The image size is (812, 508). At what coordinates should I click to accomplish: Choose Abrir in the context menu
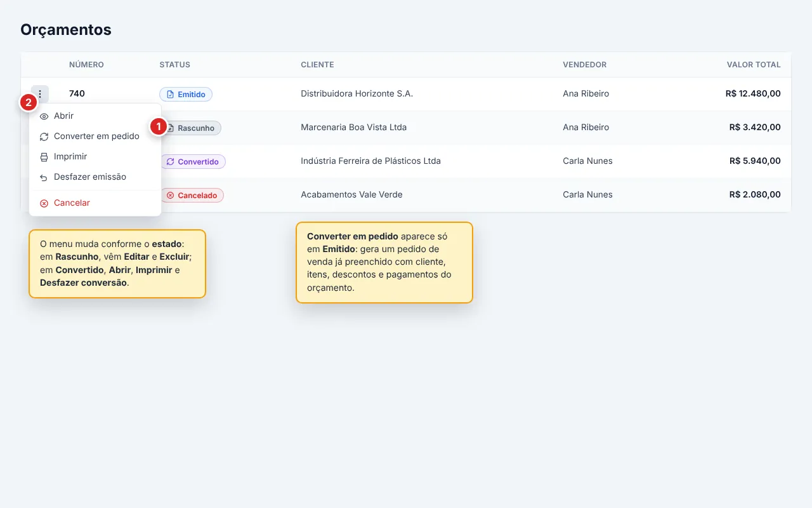pos(95,116)
